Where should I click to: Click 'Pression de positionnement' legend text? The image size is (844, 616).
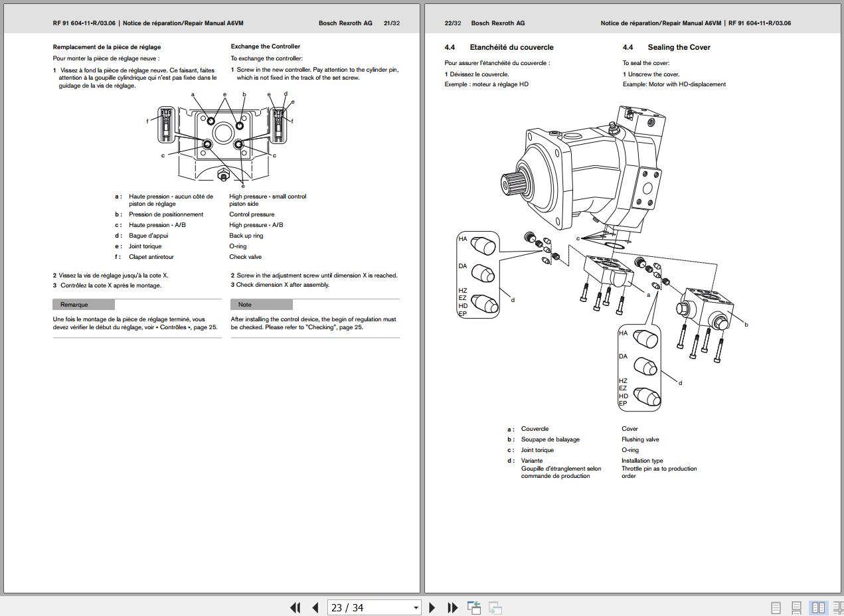(x=166, y=214)
